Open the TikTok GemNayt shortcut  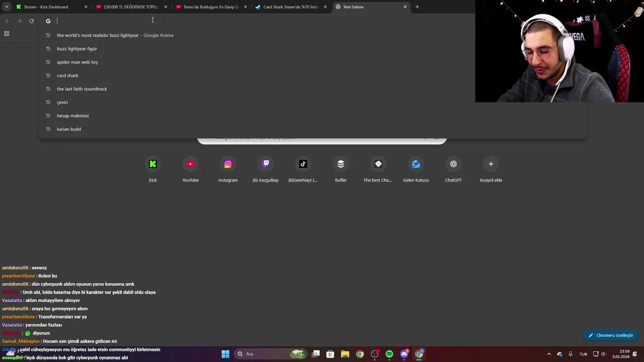click(303, 170)
